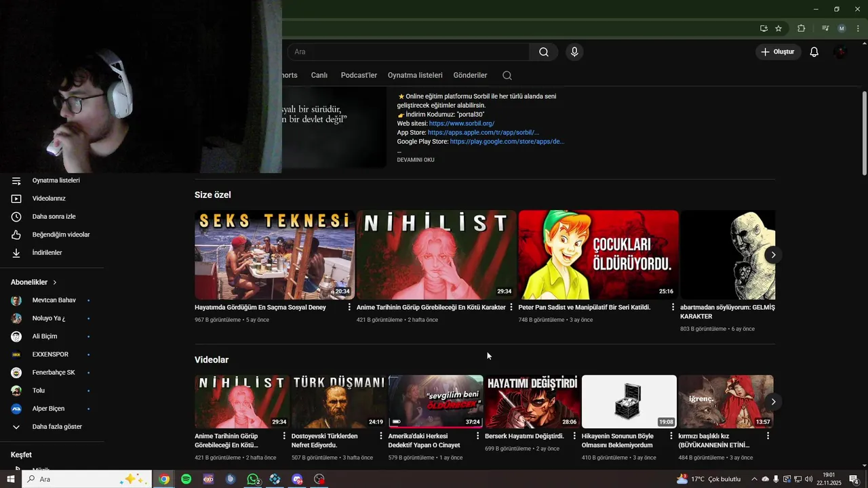
Task: Show next videos in Size özel row
Action: pos(773,255)
